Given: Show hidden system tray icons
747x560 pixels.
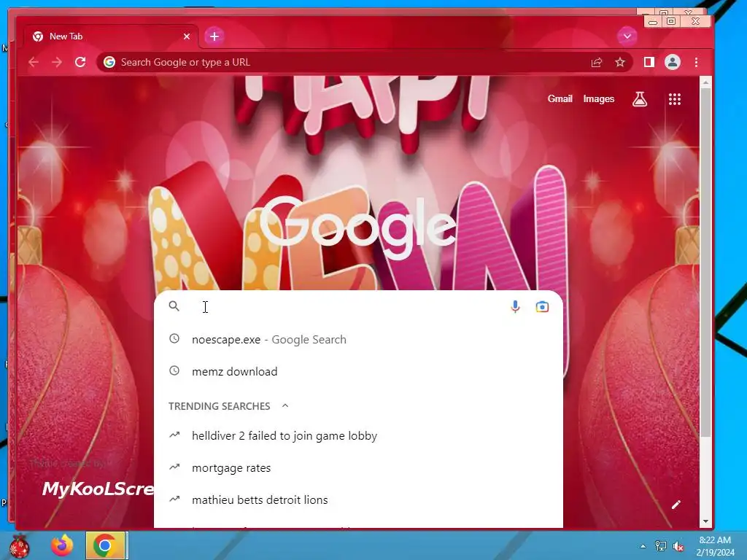Looking at the screenshot, I should tap(643, 546).
